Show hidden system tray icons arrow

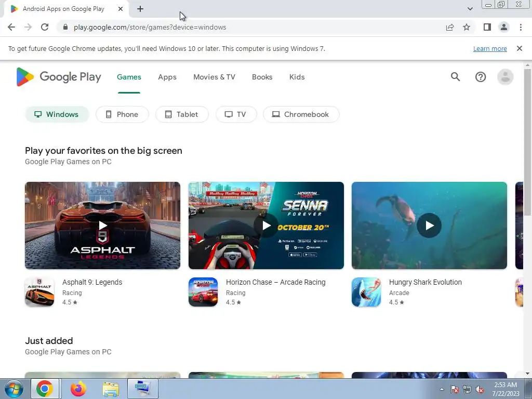click(x=442, y=389)
